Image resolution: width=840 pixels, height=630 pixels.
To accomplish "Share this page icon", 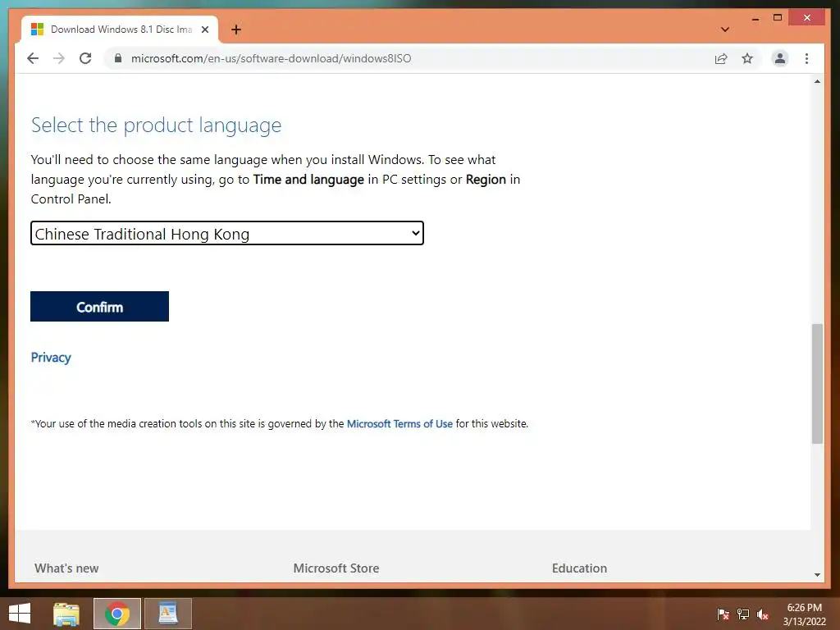I will coord(721,58).
